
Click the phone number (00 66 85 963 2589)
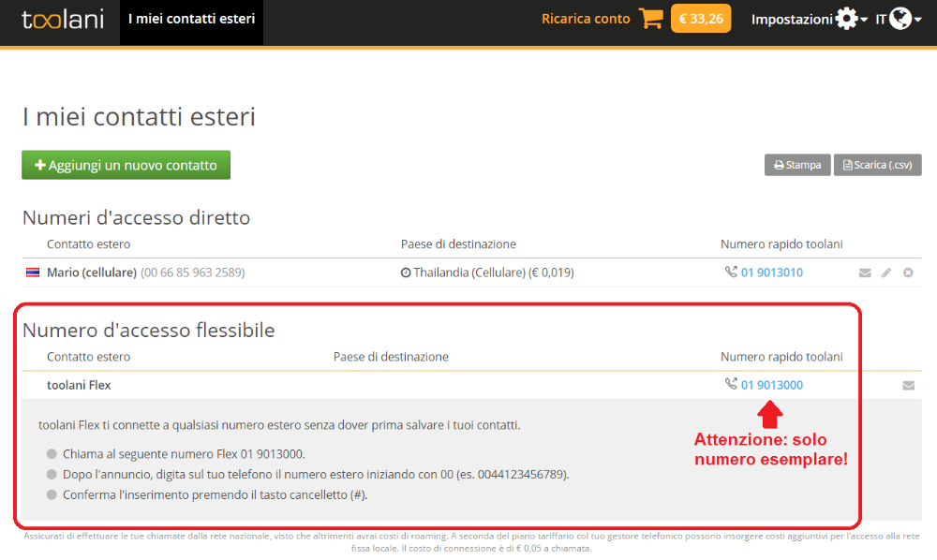pyautogui.click(x=192, y=273)
